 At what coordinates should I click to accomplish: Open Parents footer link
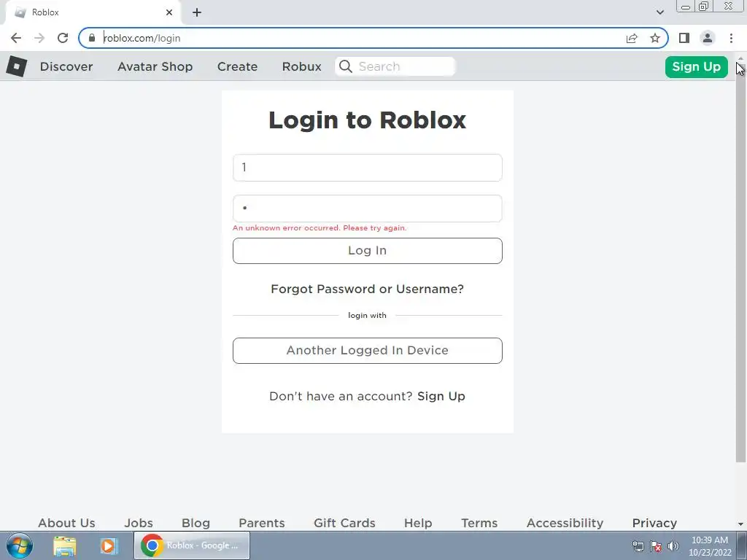tap(262, 523)
